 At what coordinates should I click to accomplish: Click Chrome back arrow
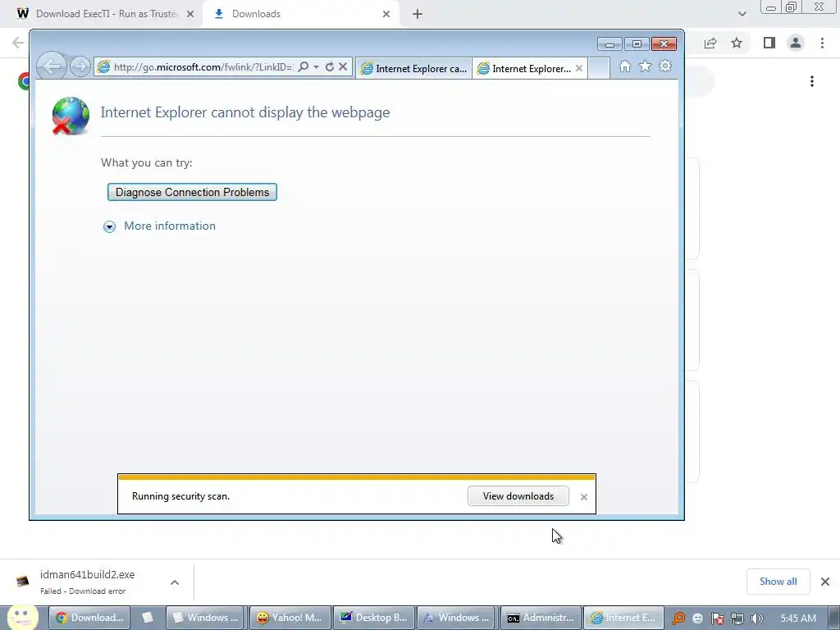click(18, 43)
